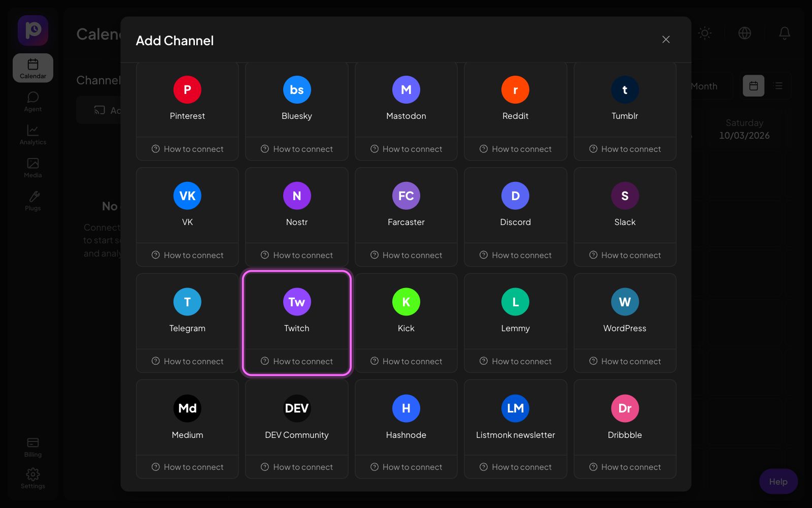The width and height of the screenshot is (812, 508).
Task: Pick the Kick channel icon
Action: (406, 302)
